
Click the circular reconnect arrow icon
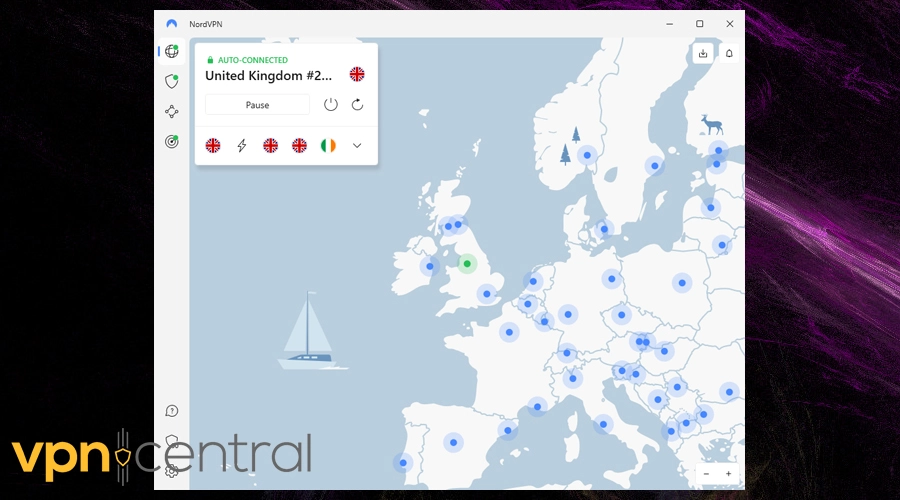[x=357, y=104]
